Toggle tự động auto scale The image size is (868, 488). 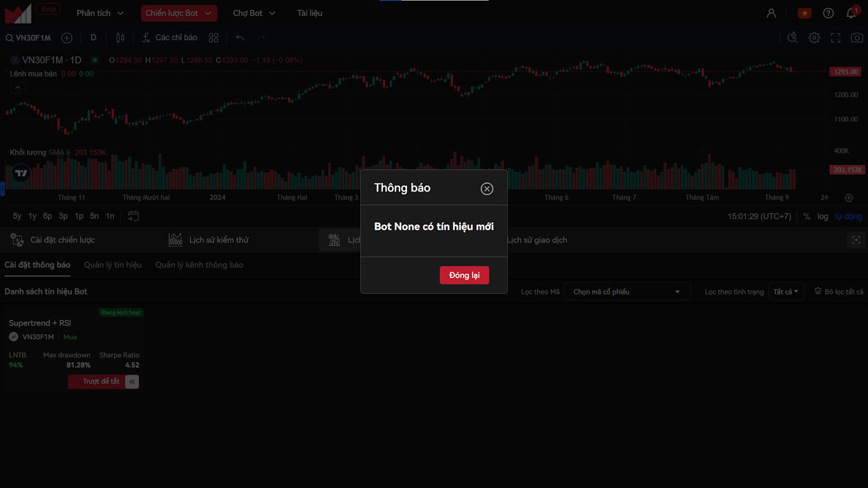[x=848, y=216]
